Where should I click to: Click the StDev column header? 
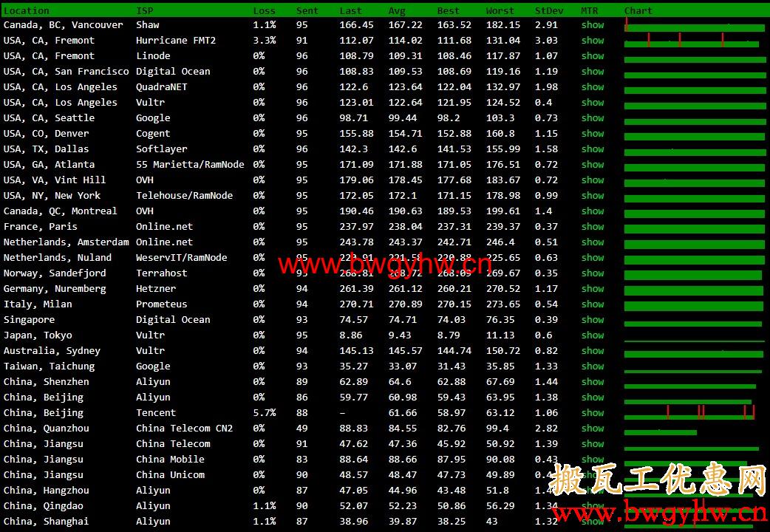[x=549, y=10]
